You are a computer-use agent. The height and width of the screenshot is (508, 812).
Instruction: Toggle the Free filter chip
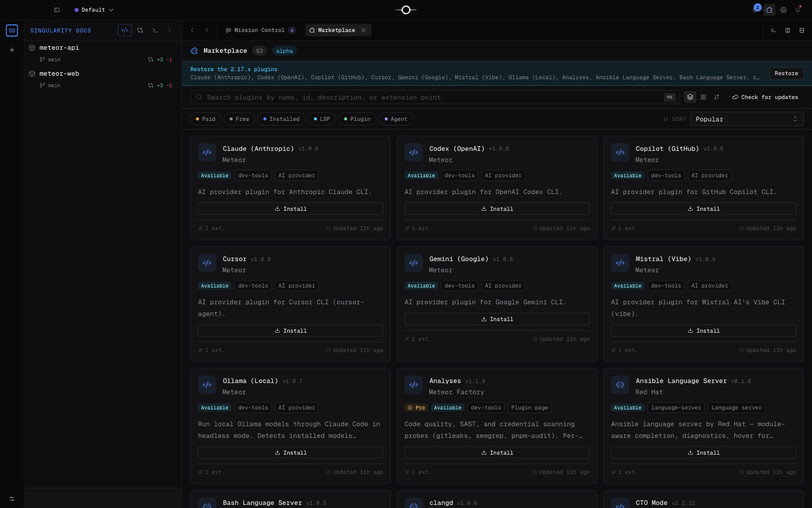pos(239,119)
